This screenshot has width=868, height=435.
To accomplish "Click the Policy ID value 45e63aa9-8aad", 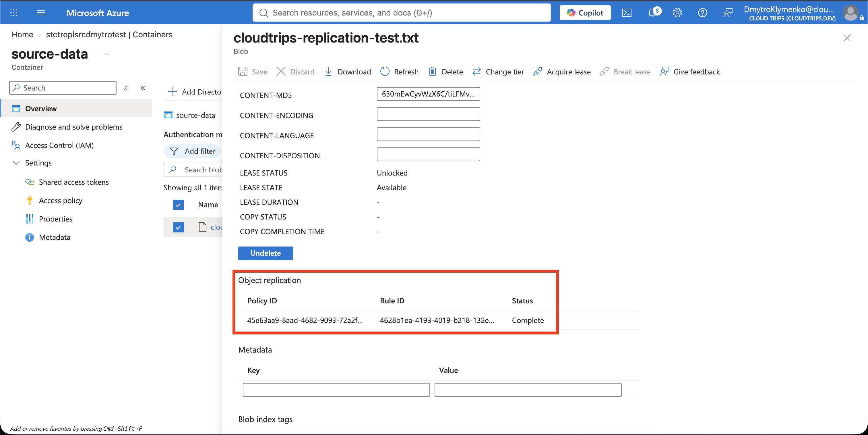I will pos(305,320).
